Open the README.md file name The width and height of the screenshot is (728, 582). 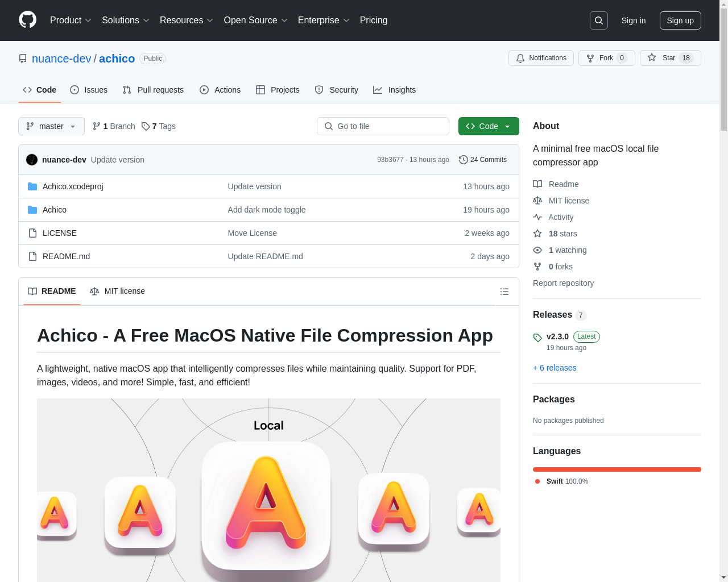click(66, 256)
